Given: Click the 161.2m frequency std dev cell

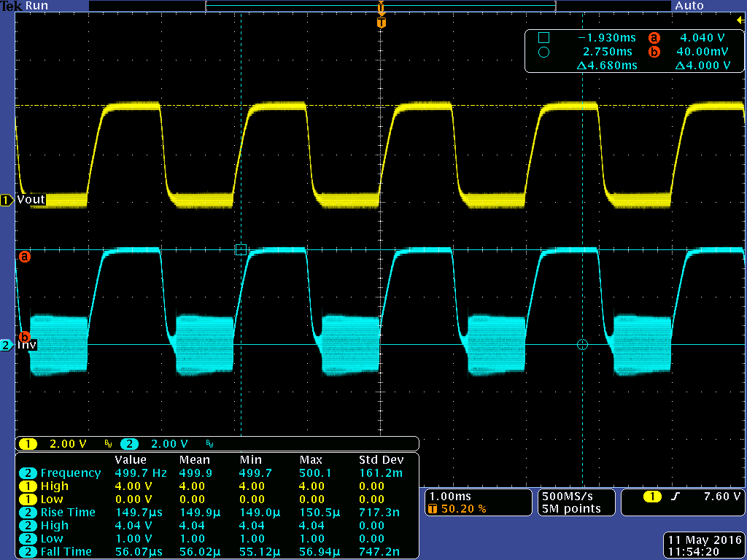Looking at the screenshot, I should (381, 473).
